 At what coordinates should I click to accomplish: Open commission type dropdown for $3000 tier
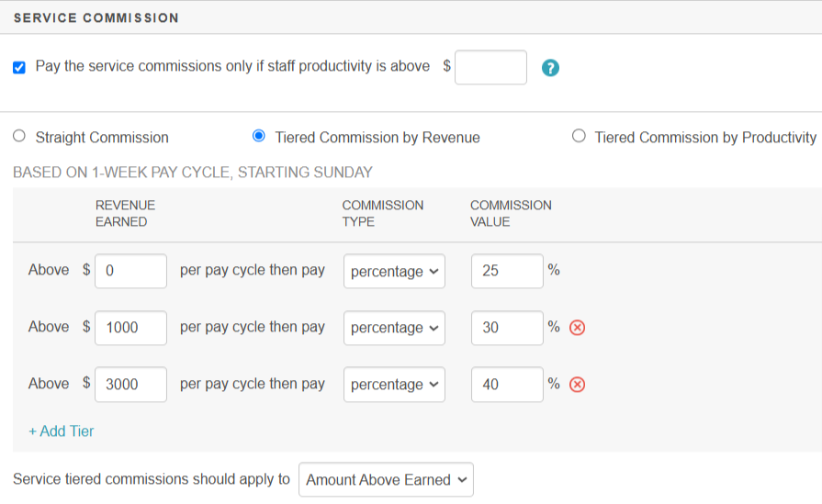[x=394, y=385]
